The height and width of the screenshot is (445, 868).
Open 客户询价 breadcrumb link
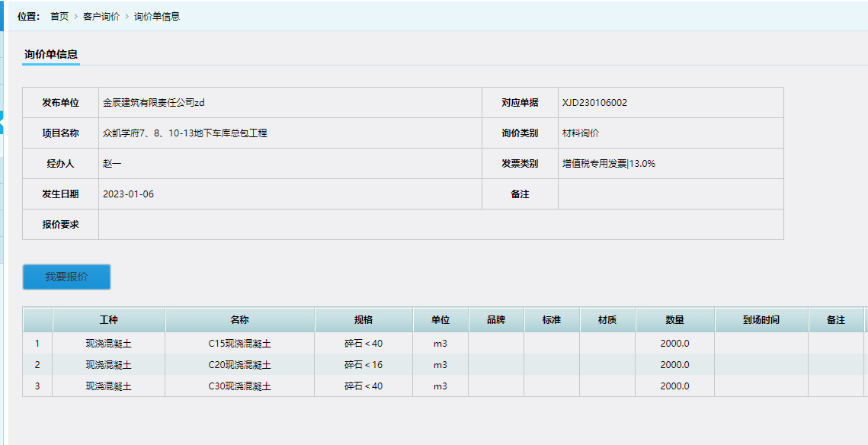click(101, 16)
